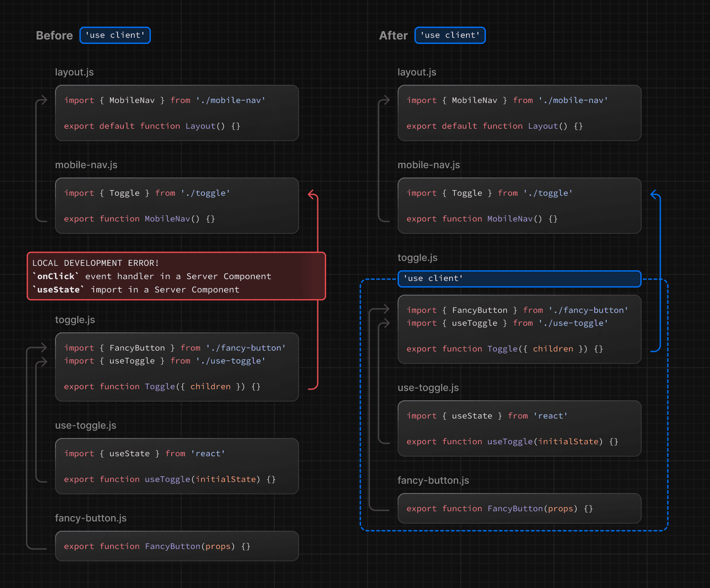Toggle the 'use client' highlight in toggle.js
This screenshot has width=710, height=588.
click(519, 279)
